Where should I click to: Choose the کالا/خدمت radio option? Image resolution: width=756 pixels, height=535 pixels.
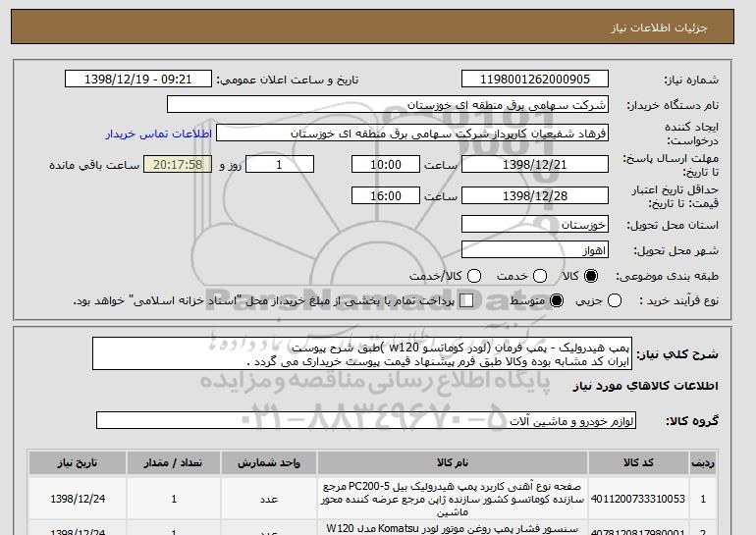click(x=474, y=277)
